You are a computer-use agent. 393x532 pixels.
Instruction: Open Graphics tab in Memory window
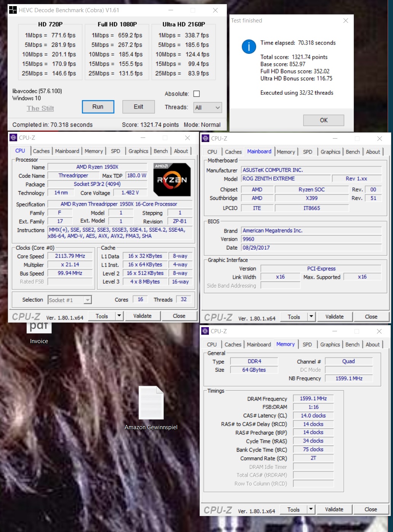[330, 345]
